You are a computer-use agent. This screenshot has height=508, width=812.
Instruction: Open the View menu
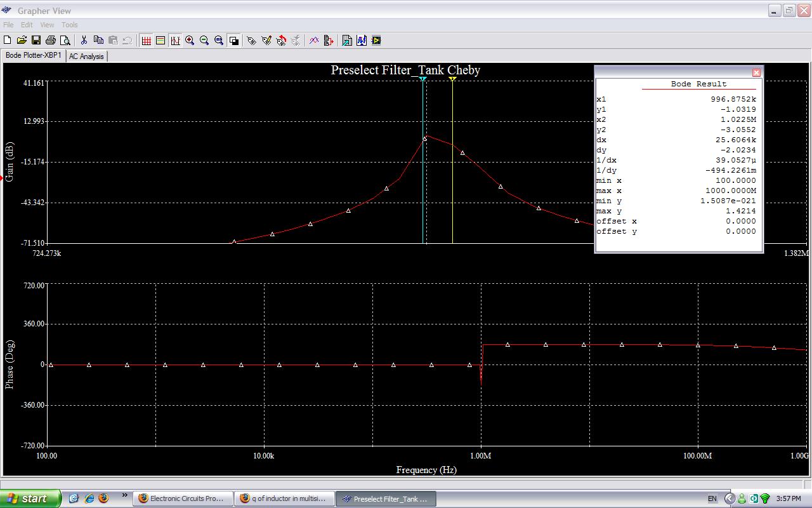pos(47,25)
